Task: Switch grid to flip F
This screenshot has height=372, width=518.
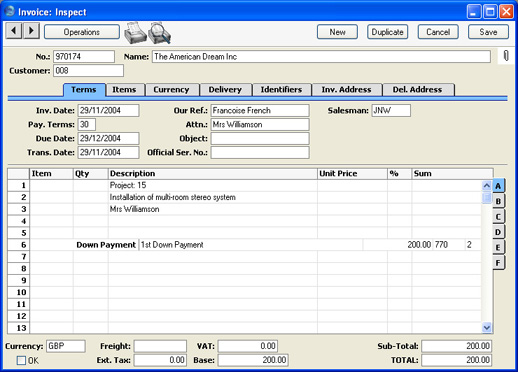Action: 498,262
